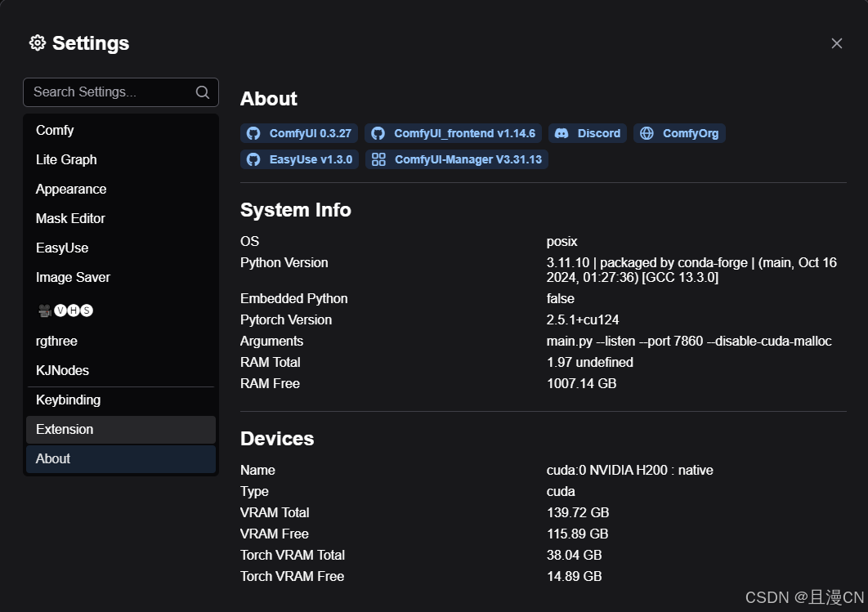Switch to the Extension panel
The image size is (868, 612).
click(x=121, y=430)
